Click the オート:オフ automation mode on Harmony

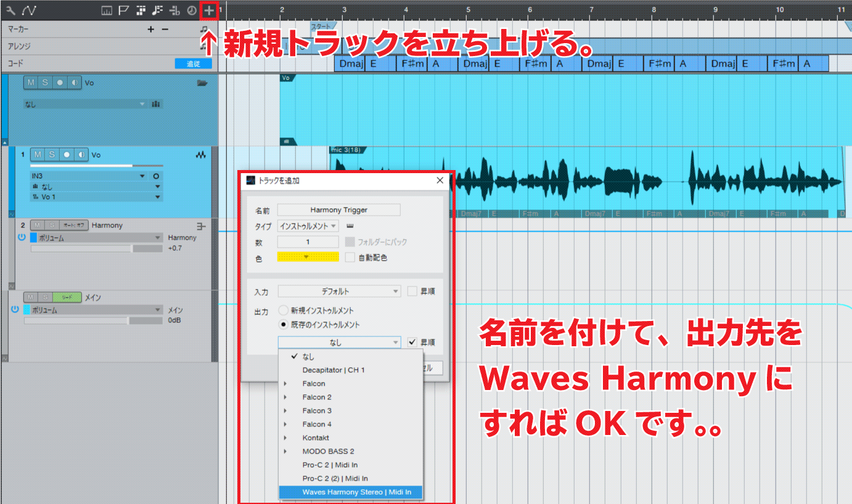[73, 226]
